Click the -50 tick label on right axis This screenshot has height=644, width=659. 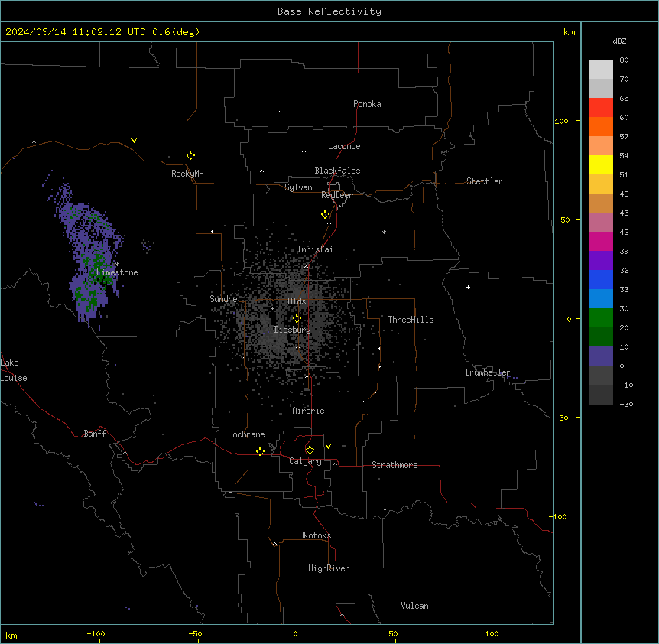[x=561, y=418]
